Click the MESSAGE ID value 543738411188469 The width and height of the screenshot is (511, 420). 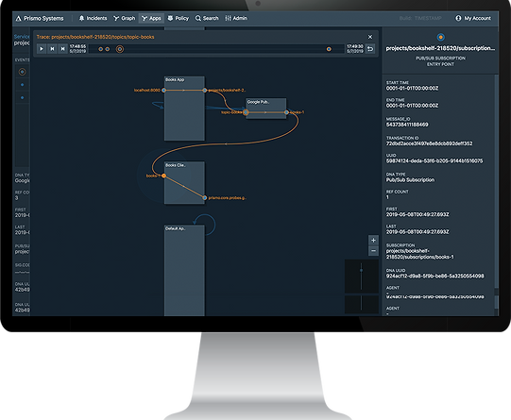pos(407,125)
